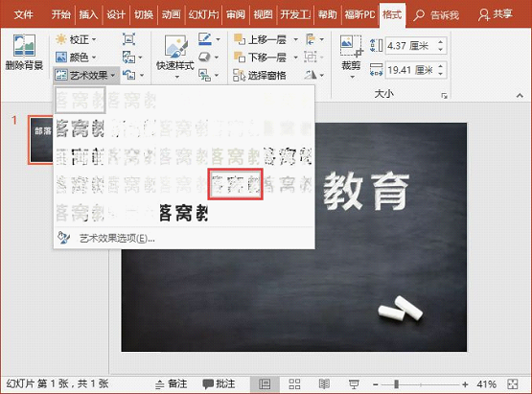Click the 艺术效果选项 paint bucket icon
This screenshot has width=532, height=394.
pyautogui.click(x=63, y=238)
